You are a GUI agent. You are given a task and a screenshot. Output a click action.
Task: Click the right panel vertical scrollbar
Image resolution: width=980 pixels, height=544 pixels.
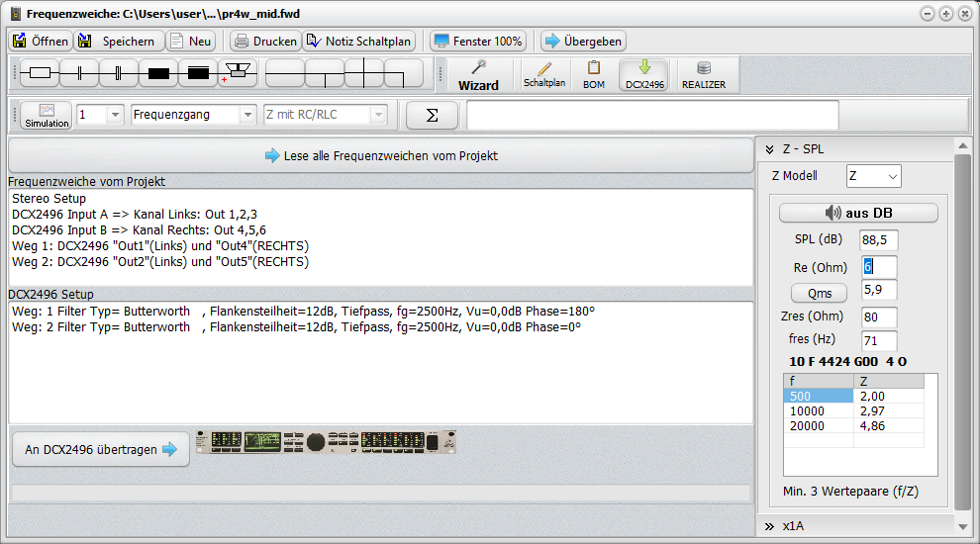(x=962, y=331)
